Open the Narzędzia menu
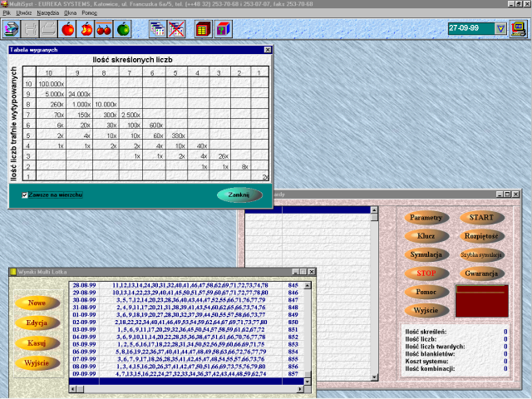Screen dimensions: 532x399 [47, 13]
